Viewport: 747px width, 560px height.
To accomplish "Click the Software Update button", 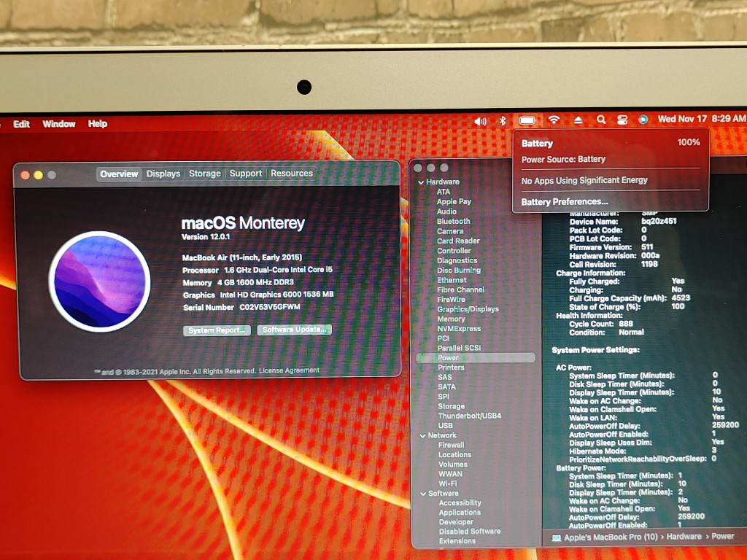I will [x=295, y=330].
